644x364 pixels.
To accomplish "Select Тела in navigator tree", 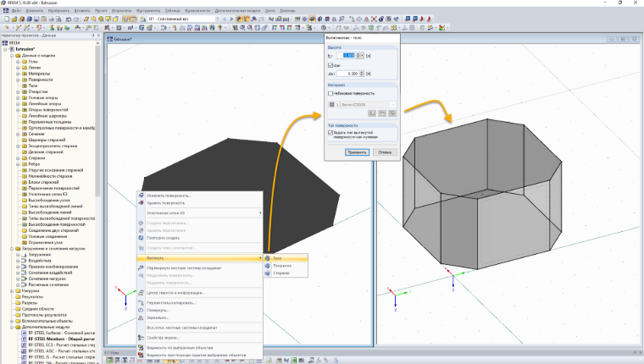I will [33, 85].
